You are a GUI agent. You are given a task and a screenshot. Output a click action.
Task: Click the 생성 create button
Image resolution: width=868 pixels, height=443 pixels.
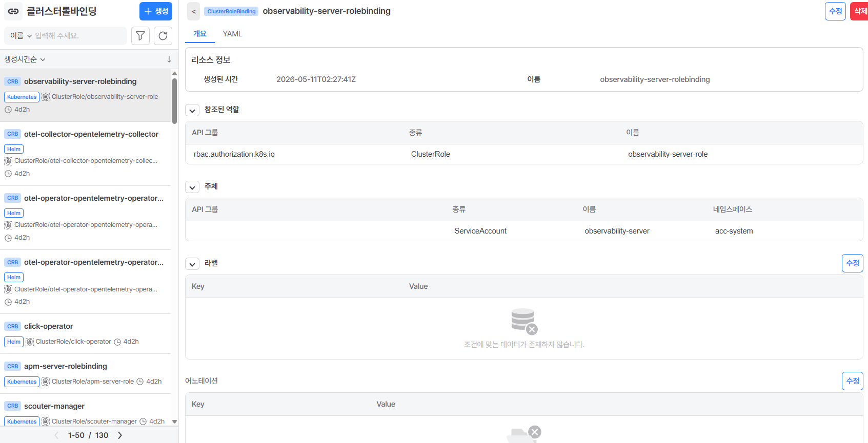click(156, 11)
